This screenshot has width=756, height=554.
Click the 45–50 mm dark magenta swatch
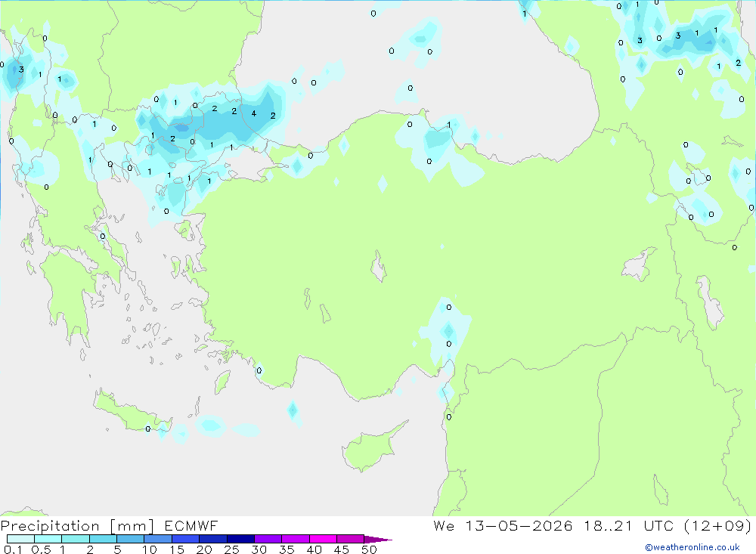click(350, 539)
